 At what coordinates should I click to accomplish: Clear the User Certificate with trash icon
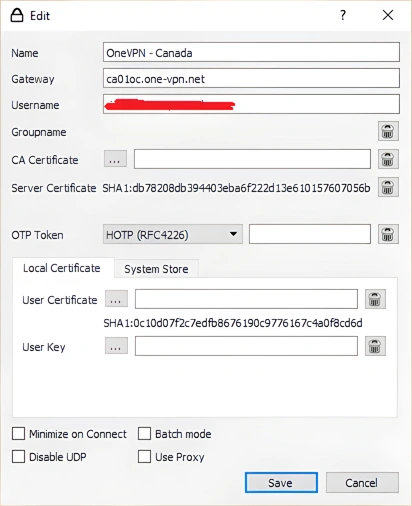pyautogui.click(x=375, y=299)
